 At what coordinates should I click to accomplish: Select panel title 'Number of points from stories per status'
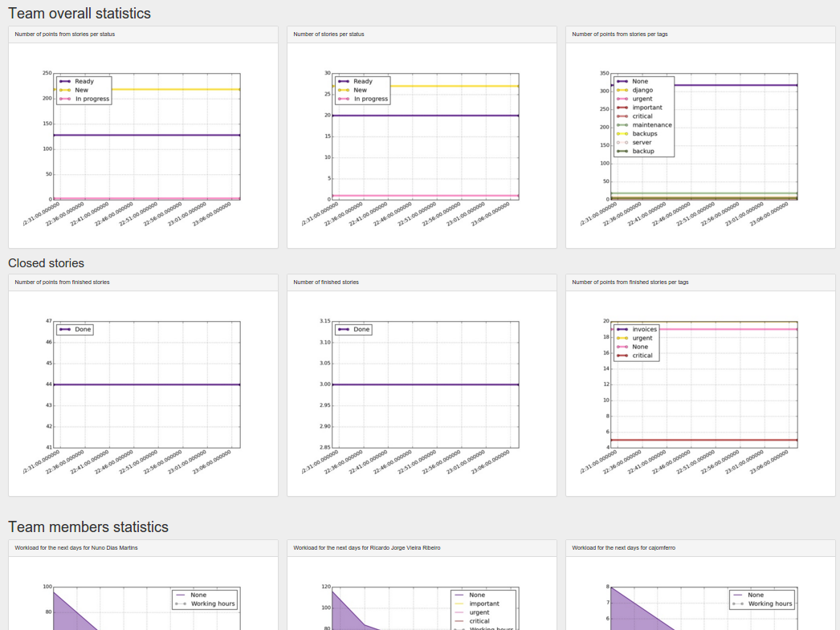pos(65,35)
